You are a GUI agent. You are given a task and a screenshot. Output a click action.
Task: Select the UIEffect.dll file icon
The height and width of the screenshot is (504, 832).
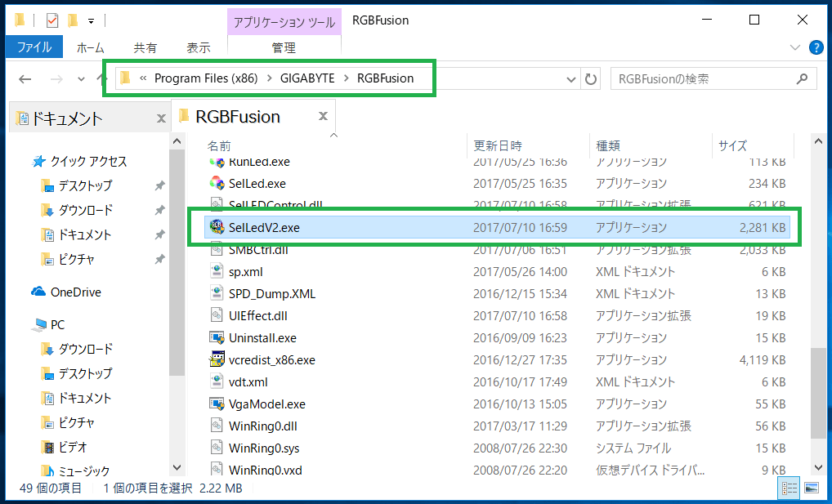coord(217,315)
